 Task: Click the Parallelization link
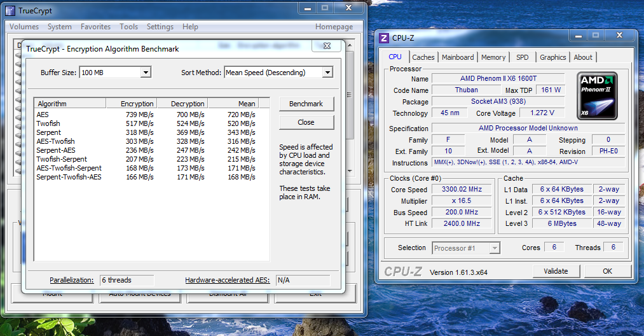(71, 280)
